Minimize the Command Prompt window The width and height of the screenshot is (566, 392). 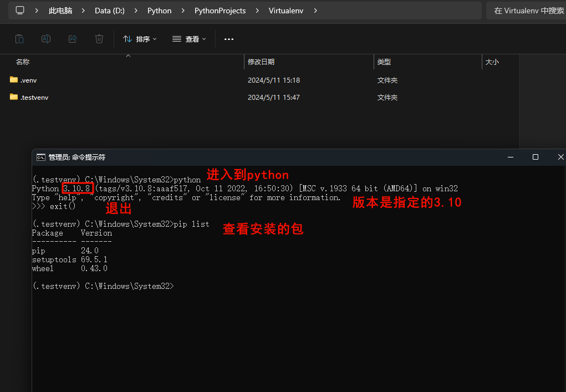[x=511, y=157]
